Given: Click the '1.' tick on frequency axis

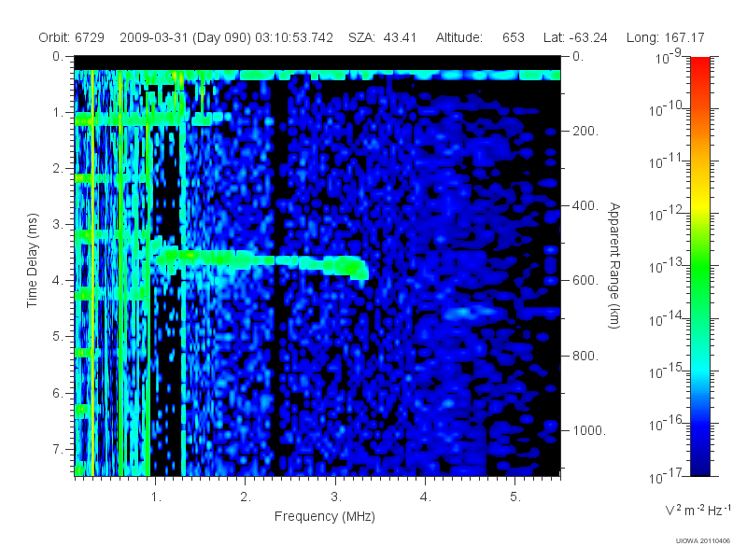Looking at the screenshot, I should [x=156, y=497].
